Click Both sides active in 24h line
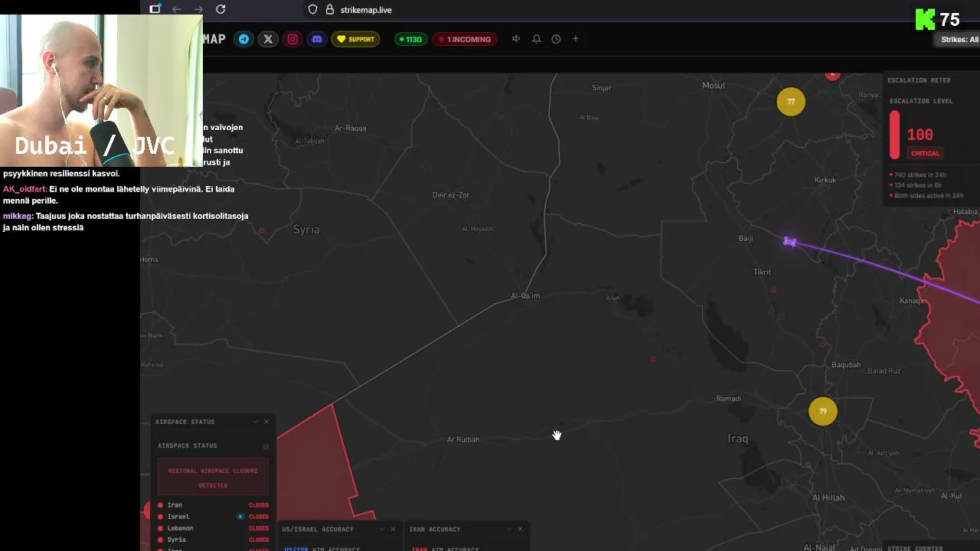 (x=926, y=195)
